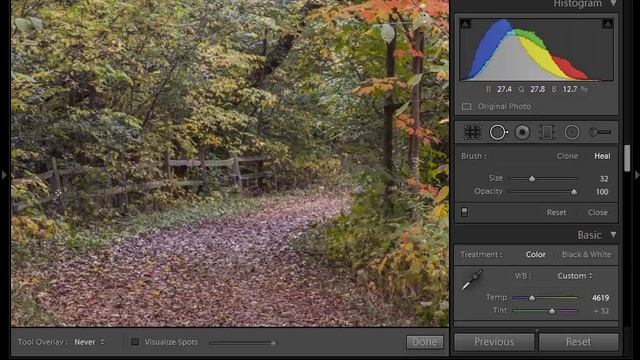Click the Opacity value 100 field

pyautogui.click(x=602, y=192)
